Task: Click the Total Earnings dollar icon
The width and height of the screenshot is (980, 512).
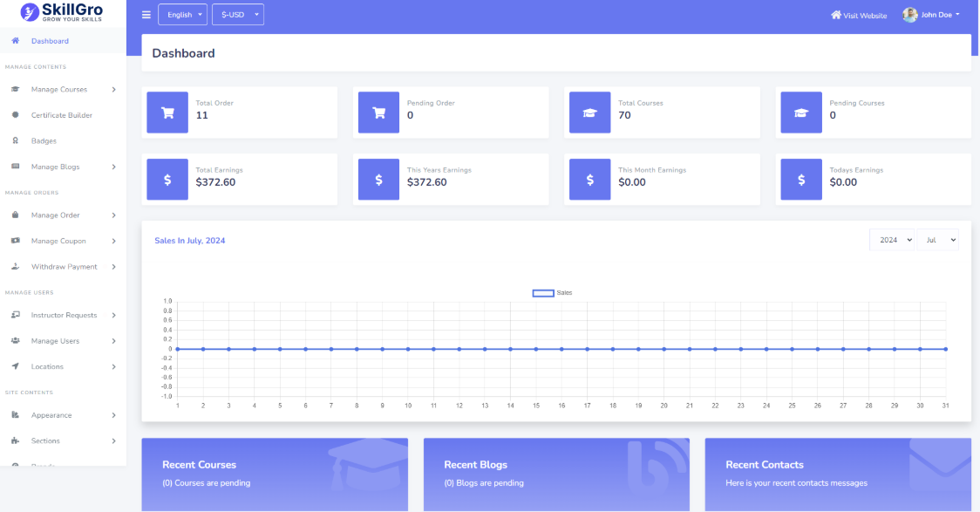Action: [x=167, y=180]
